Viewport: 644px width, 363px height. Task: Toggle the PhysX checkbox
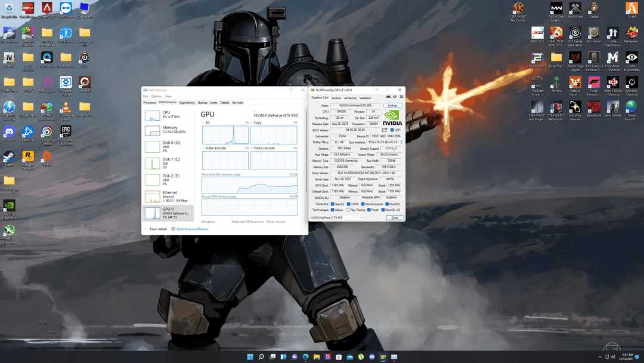coord(369,210)
